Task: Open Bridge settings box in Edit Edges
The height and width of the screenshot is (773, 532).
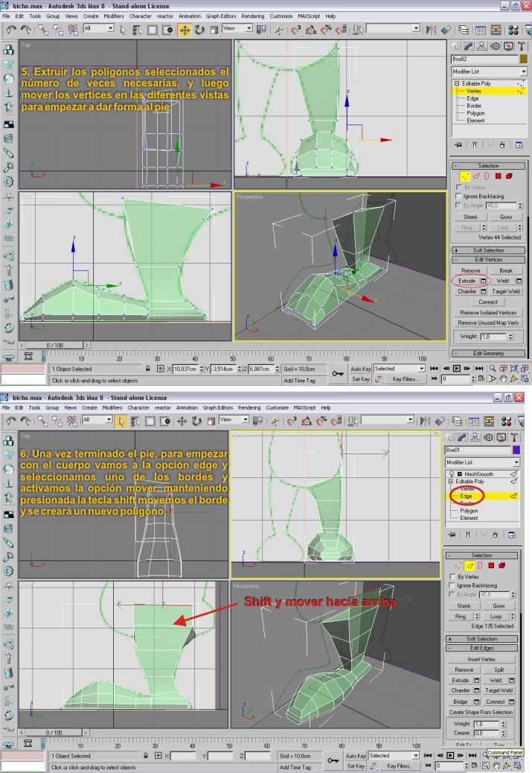Action: click(477, 702)
